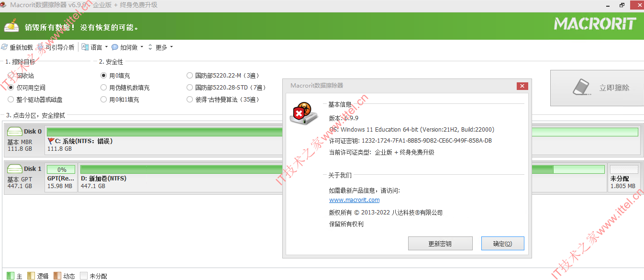Viewport: 644px width, 280px height.
Task: Click the 版本: 6.9.9 text line
Action: tap(344, 118)
